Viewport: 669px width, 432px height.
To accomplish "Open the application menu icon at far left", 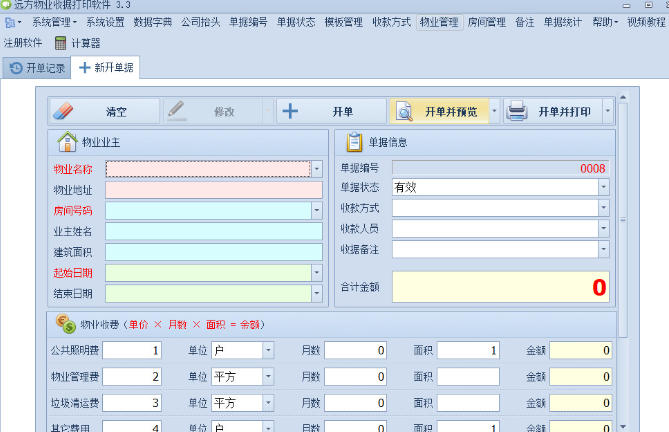I will pyautogui.click(x=10, y=22).
